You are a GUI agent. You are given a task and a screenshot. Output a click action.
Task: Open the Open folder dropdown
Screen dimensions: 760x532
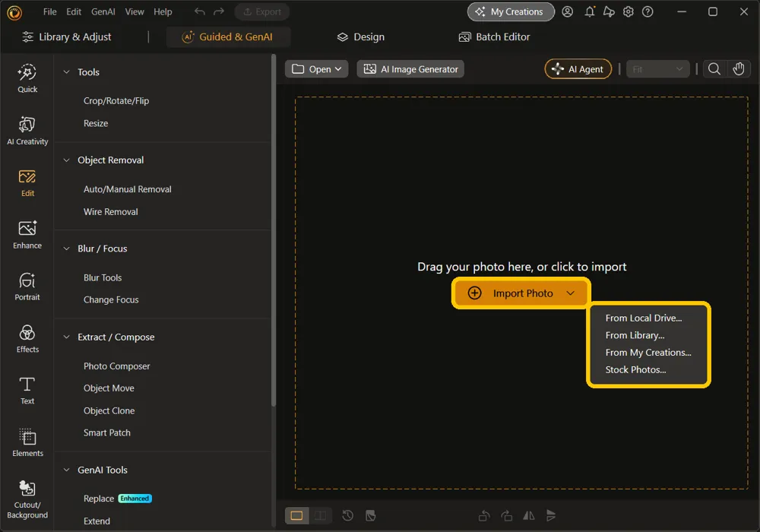click(316, 69)
